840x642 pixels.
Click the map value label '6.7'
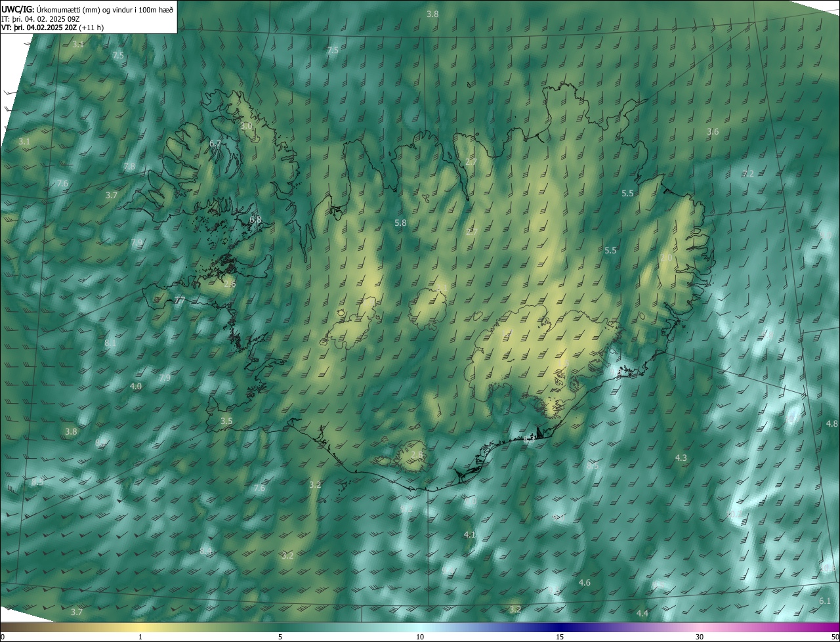coord(215,143)
